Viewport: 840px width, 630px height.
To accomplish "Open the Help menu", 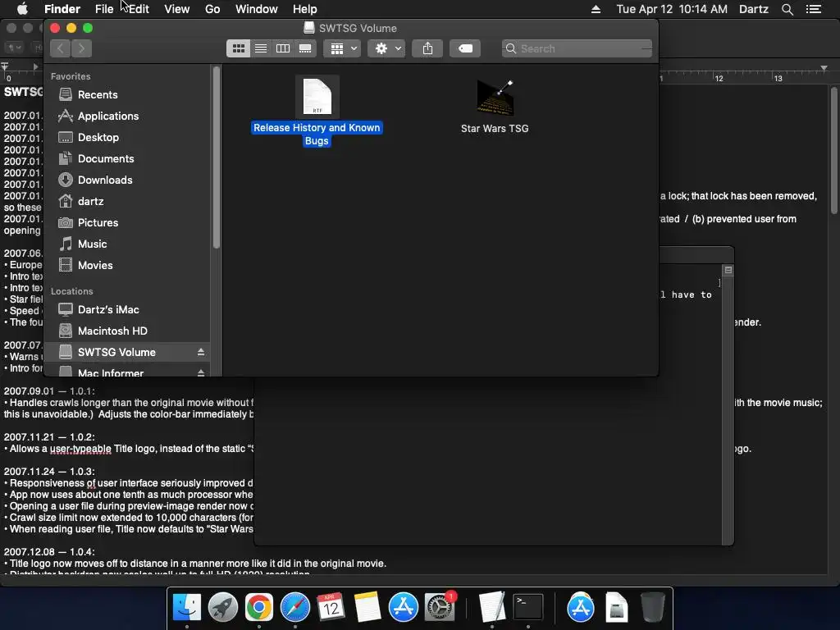I will pos(305,9).
